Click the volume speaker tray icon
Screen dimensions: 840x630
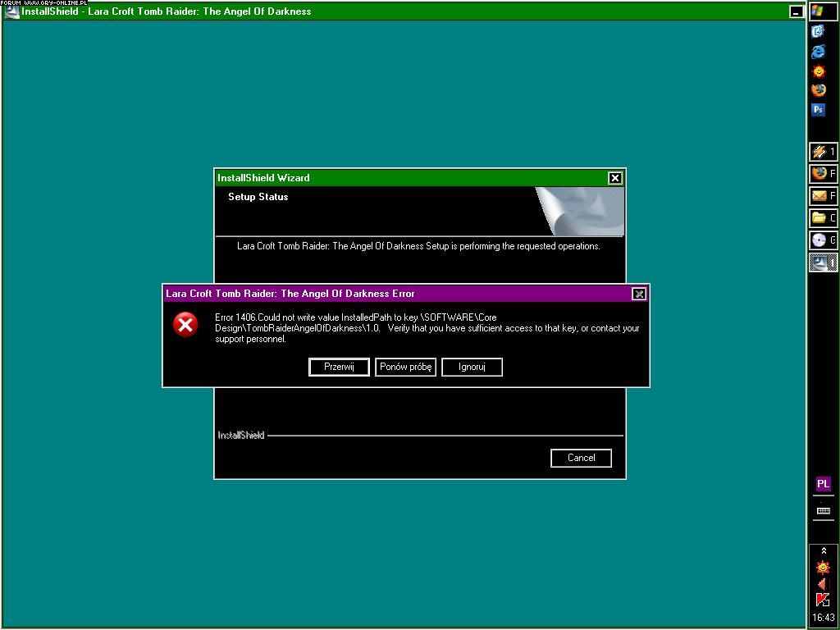[822, 584]
